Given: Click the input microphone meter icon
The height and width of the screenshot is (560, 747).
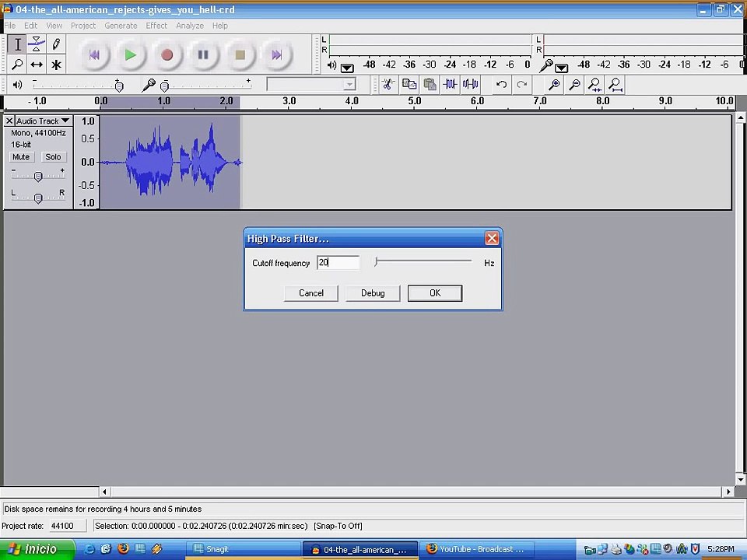Looking at the screenshot, I should (546, 65).
